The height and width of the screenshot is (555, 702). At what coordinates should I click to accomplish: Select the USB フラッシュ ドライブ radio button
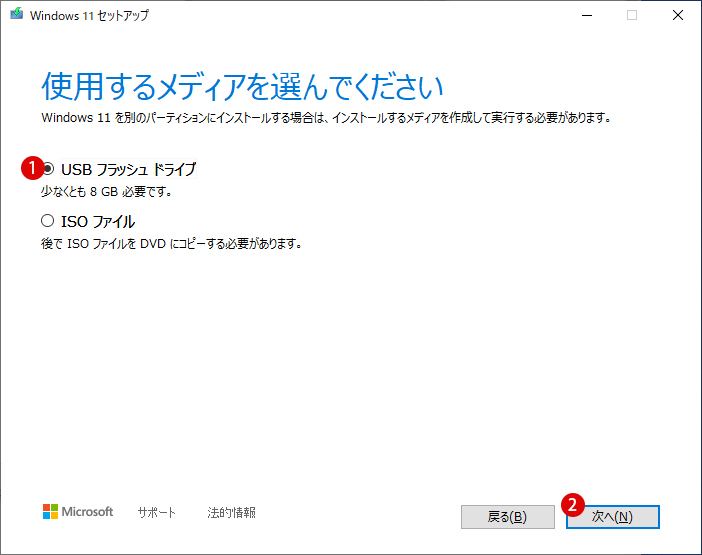click(x=48, y=169)
